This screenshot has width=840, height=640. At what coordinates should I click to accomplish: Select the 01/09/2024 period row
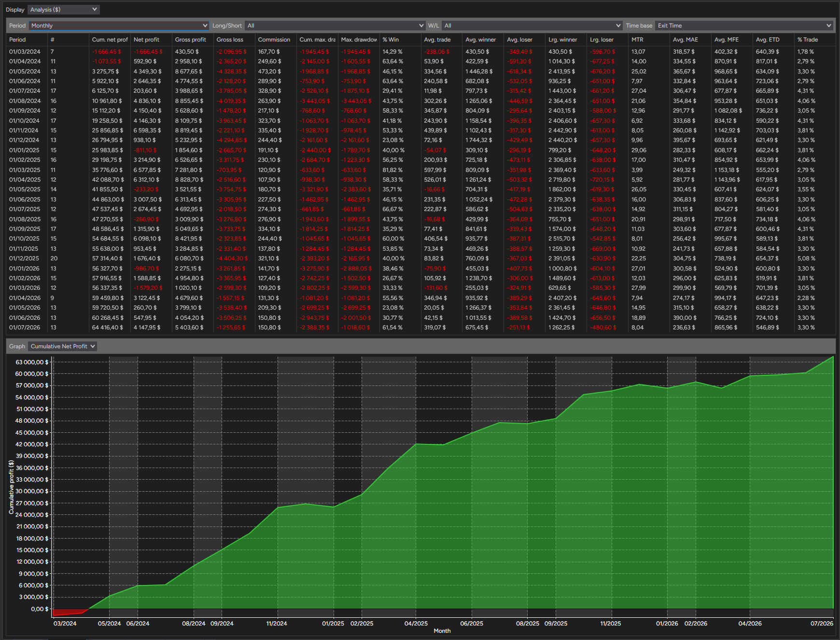click(x=421, y=111)
